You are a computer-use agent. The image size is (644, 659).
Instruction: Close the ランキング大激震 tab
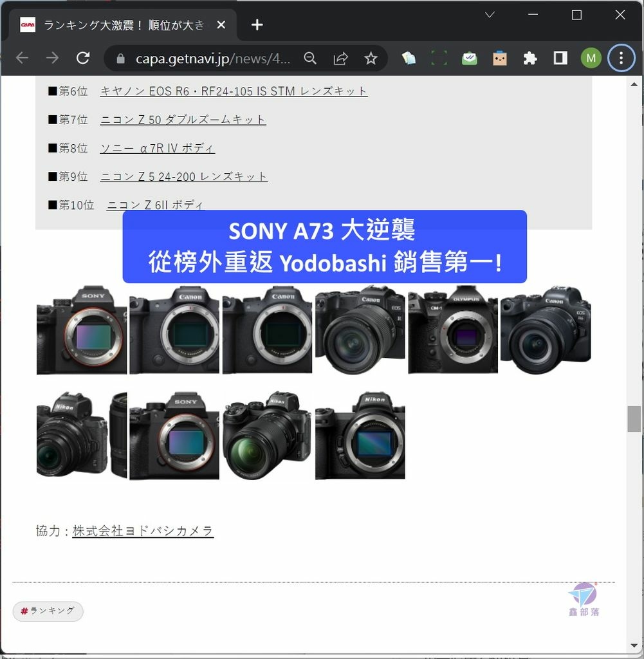(x=221, y=25)
